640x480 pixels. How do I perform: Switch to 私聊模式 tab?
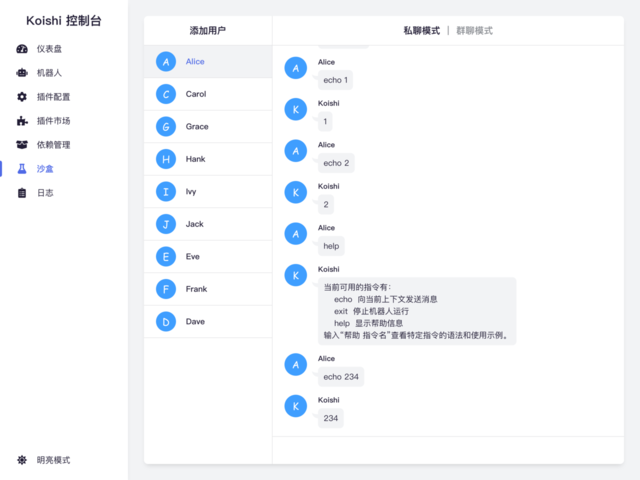[x=421, y=31]
